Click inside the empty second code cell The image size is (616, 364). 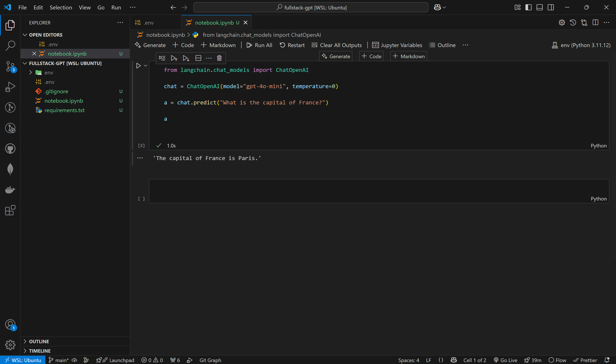click(x=368, y=189)
